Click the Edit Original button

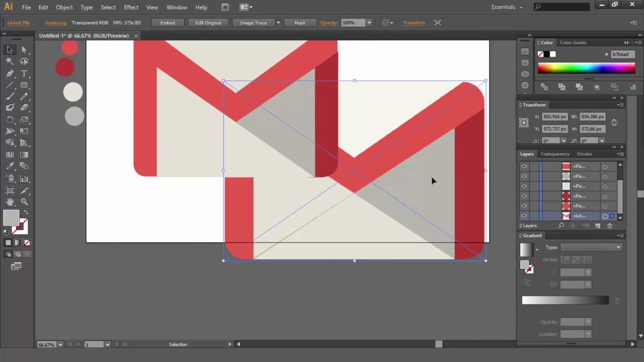pos(208,23)
